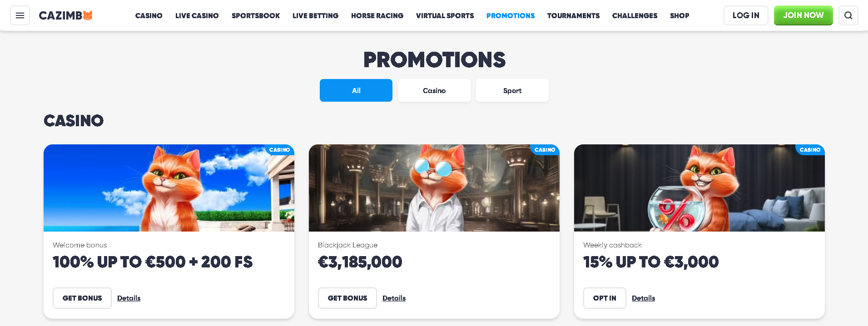The width and height of the screenshot is (868, 326).
Task: Select the All promotions filter
Action: tap(356, 90)
